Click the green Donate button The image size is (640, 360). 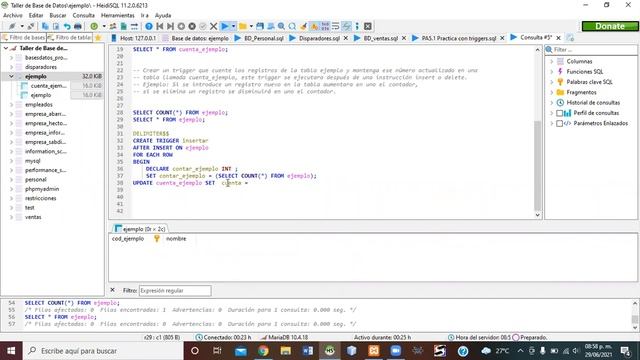[610, 26]
